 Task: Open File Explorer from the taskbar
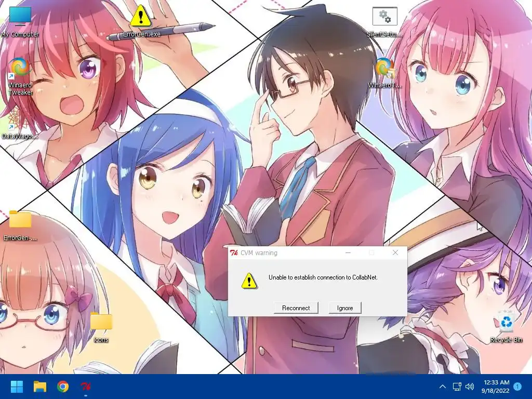click(39, 387)
